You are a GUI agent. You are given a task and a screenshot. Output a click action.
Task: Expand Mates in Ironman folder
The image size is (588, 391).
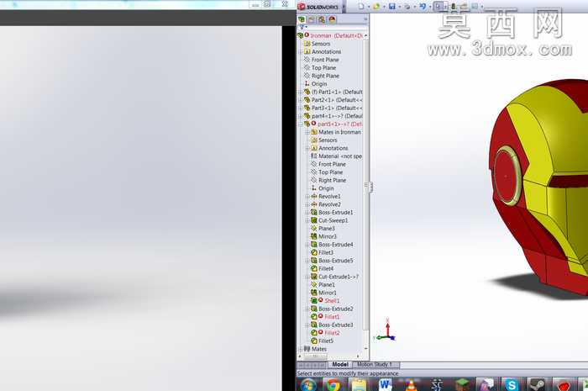click(307, 132)
